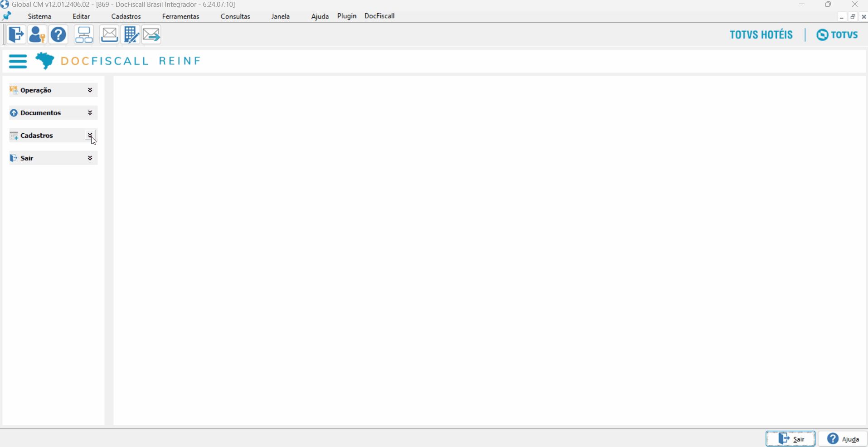Open the Janela menu

click(281, 16)
